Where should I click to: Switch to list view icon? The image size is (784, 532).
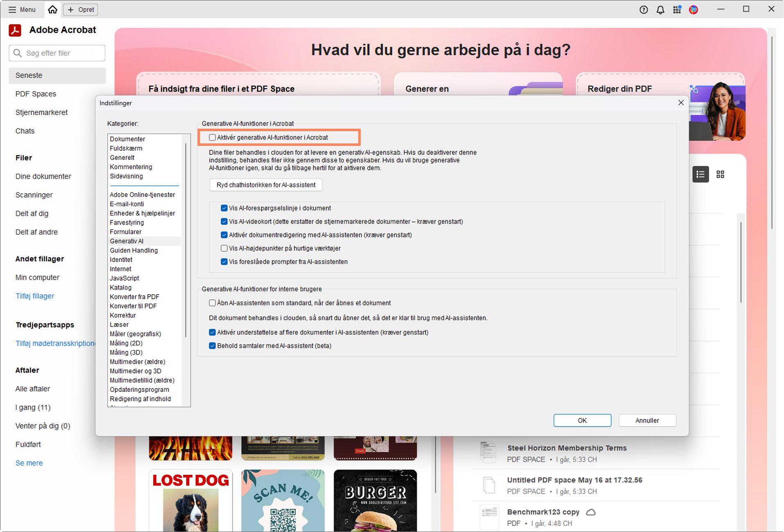[701, 174]
